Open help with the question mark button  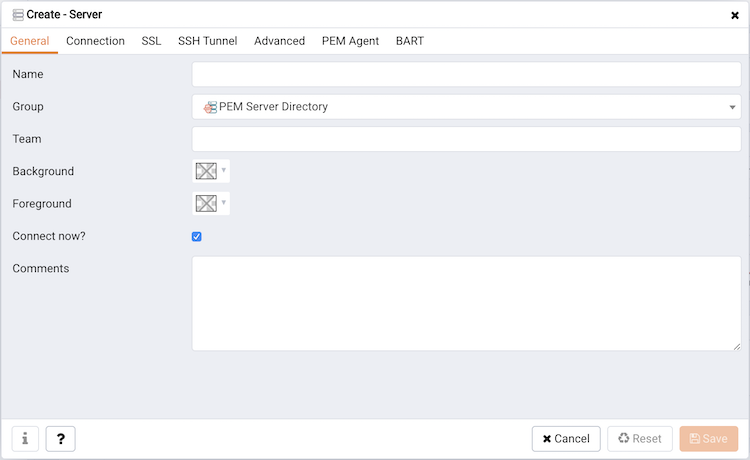tap(60, 438)
